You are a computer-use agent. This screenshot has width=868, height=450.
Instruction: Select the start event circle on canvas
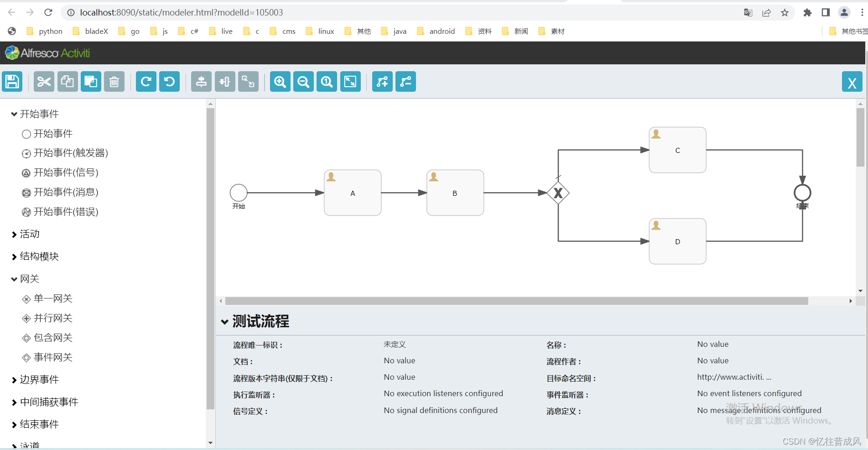pos(239,193)
